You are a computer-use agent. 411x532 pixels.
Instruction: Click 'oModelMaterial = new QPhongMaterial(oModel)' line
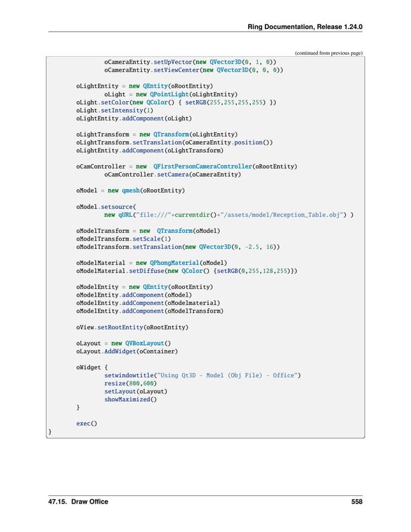click(x=151, y=263)
